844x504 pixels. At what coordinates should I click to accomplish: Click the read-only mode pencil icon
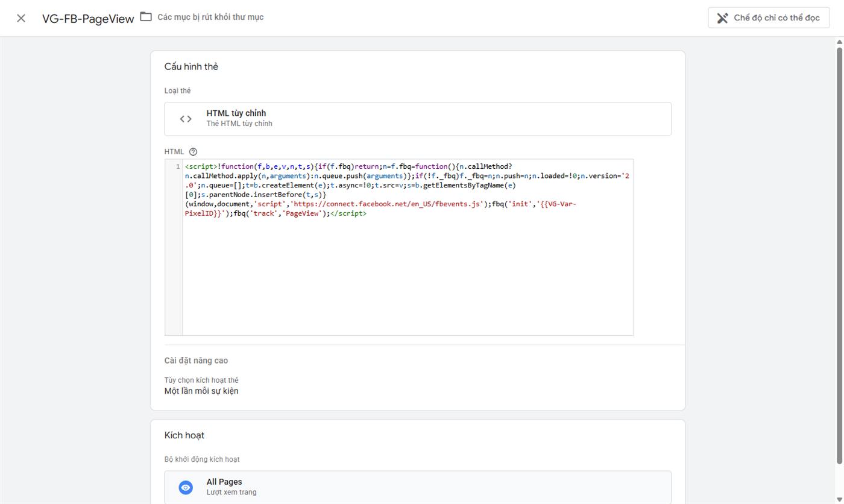pyautogui.click(x=722, y=18)
